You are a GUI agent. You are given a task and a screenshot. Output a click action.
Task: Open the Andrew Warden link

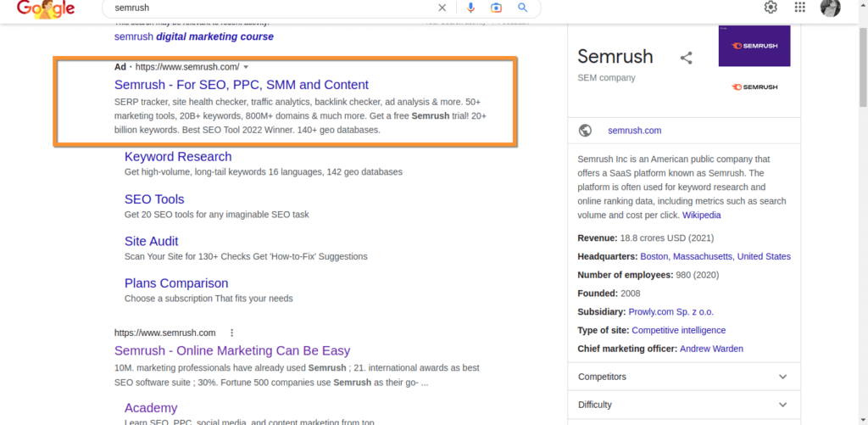[711, 349]
